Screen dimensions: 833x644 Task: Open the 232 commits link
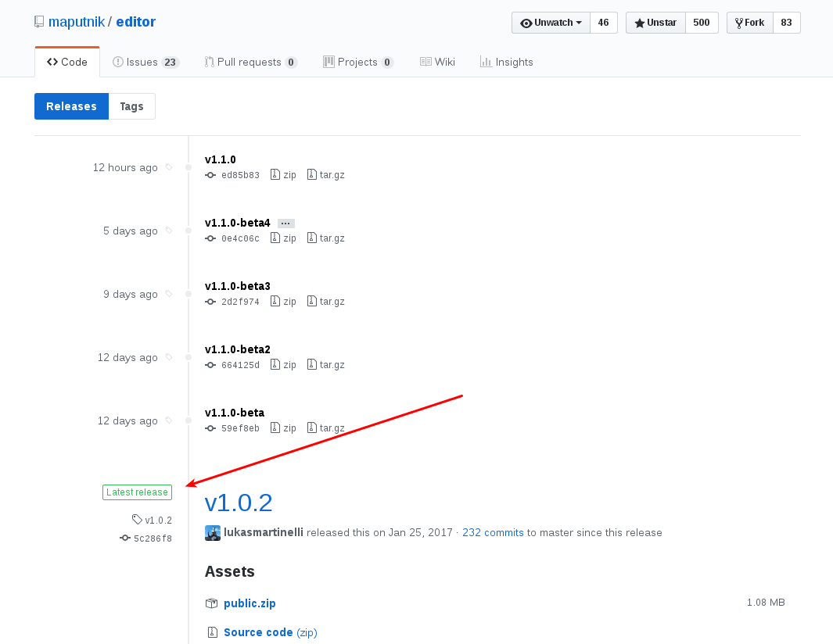click(493, 532)
